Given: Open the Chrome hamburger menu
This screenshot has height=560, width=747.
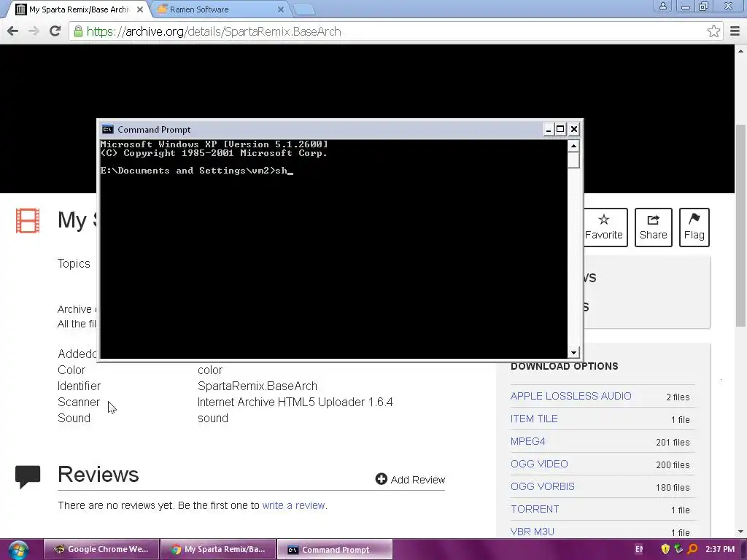Looking at the screenshot, I should pos(735,31).
